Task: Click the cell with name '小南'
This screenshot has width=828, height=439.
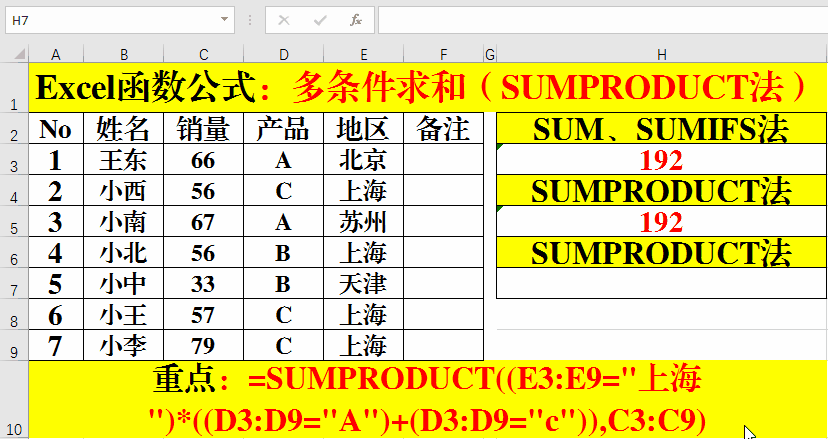Action: click(124, 221)
